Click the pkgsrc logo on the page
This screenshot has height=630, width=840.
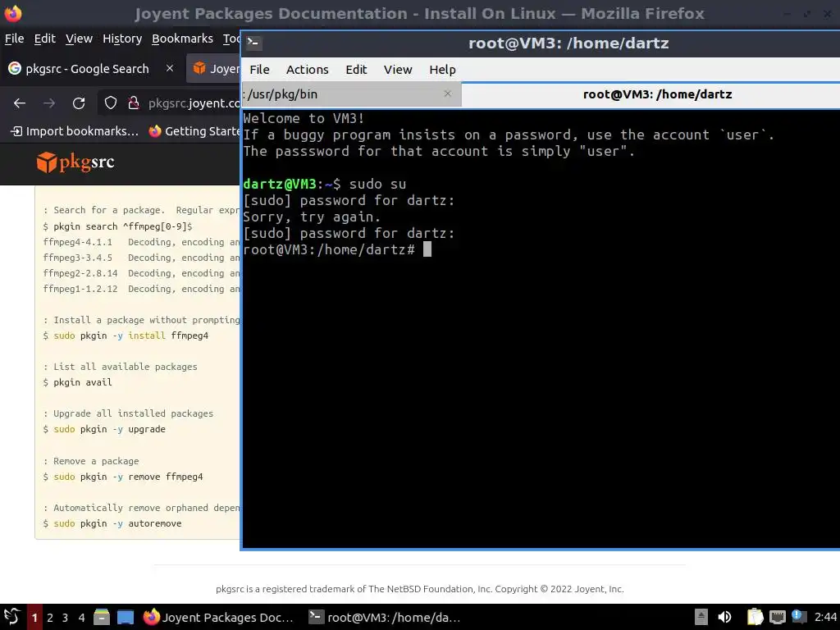point(75,162)
